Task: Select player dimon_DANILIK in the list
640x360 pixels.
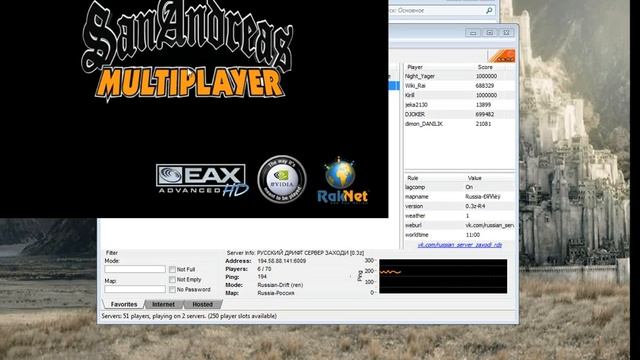Action: point(424,124)
